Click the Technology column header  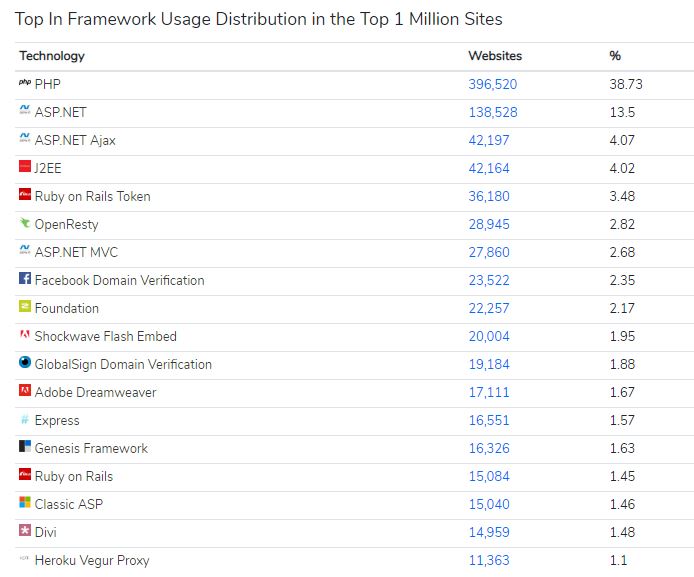pyautogui.click(x=52, y=56)
